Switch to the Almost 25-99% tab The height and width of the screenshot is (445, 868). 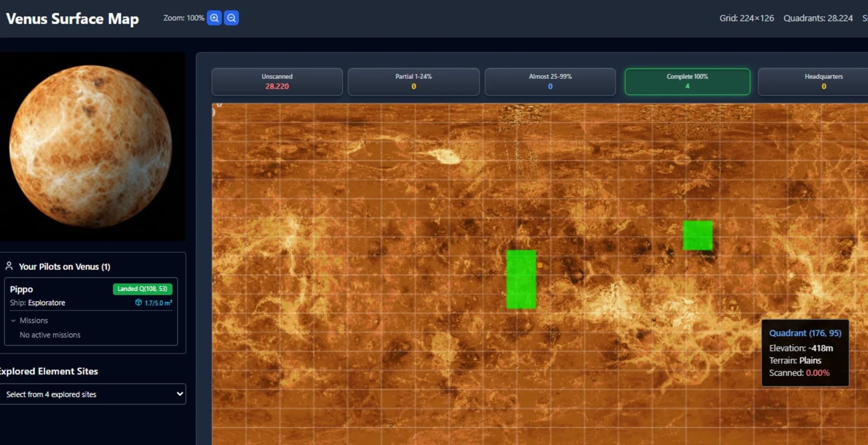pyautogui.click(x=550, y=82)
